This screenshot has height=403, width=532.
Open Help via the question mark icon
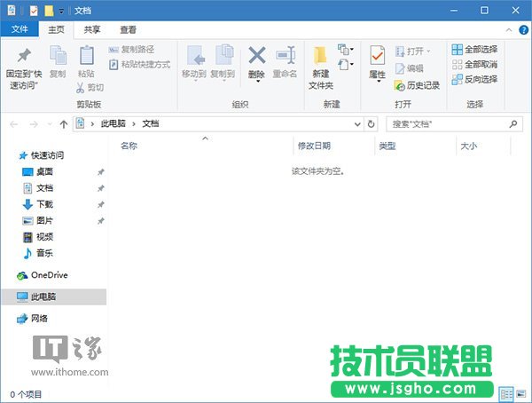pos(523,30)
